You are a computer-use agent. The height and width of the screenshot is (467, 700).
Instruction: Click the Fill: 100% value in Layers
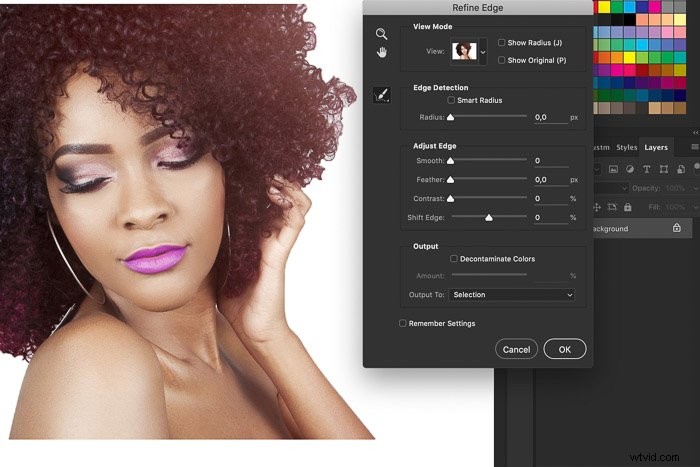pyautogui.click(x=675, y=207)
